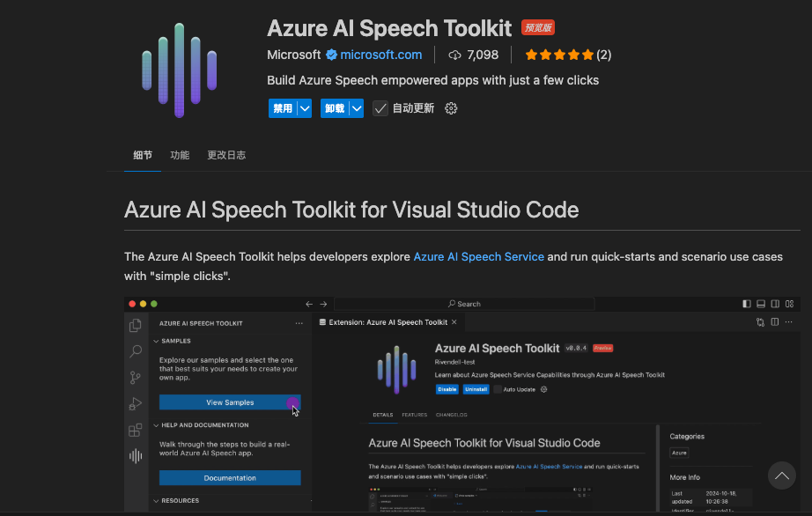
Task: Click the blue verified publisher badge
Action: click(x=332, y=55)
